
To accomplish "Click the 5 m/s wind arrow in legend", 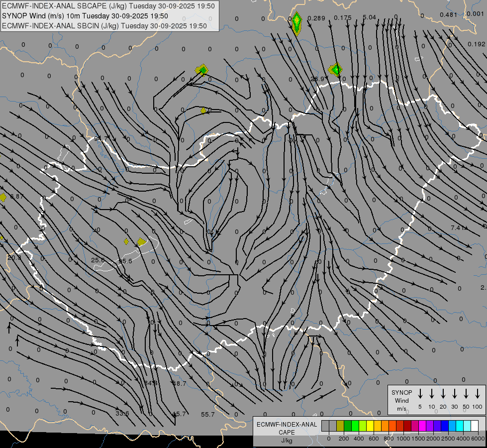I will (420, 394).
